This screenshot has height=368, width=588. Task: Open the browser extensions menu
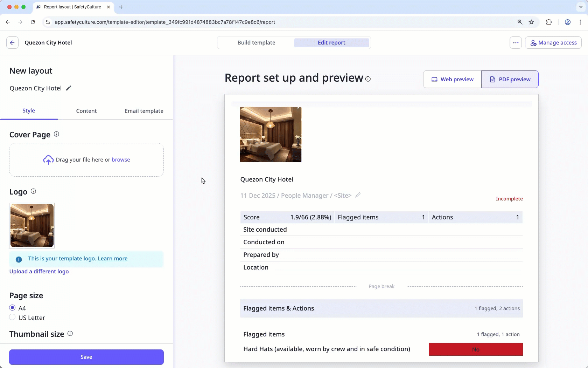pos(549,22)
